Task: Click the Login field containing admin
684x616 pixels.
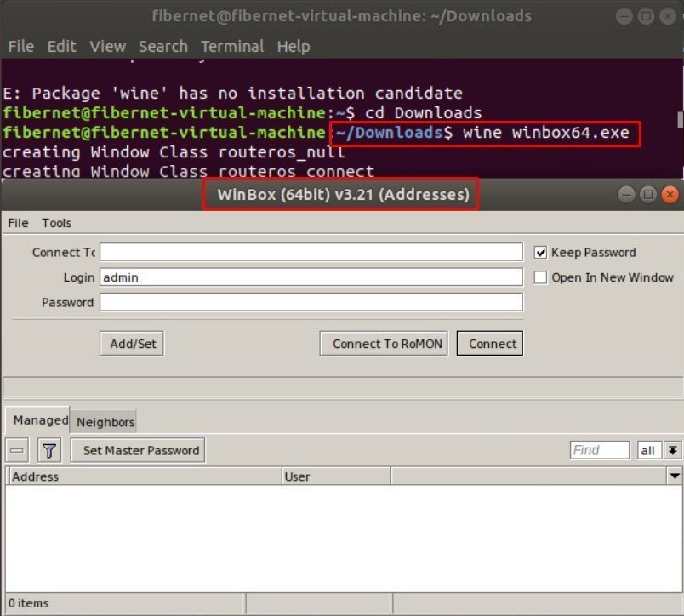Action: (x=311, y=277)
